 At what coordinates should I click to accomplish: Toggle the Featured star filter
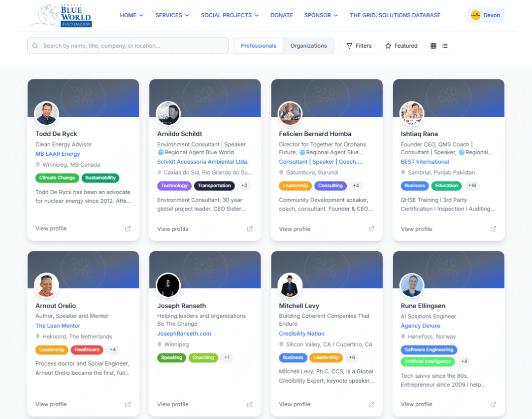401,46
